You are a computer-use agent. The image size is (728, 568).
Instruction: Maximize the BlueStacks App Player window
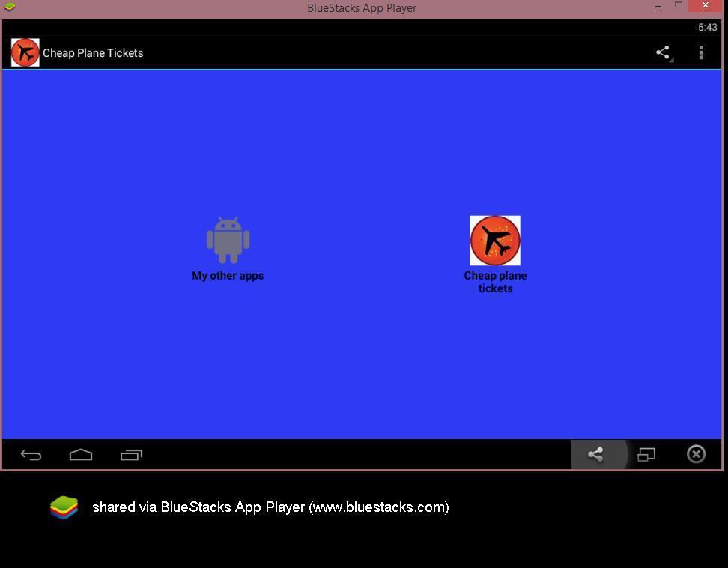click(x=679, y=5)
